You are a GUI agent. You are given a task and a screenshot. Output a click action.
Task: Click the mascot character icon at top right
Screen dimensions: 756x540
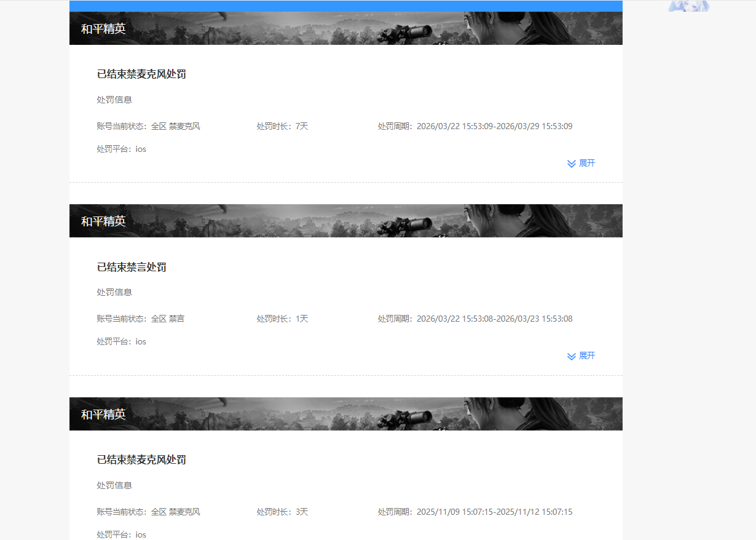(x=688, y=6)
